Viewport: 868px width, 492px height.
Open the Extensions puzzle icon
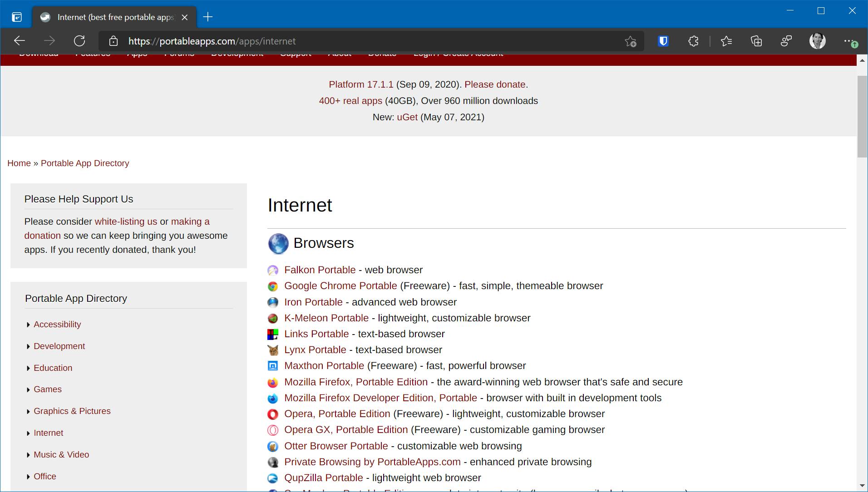693,41
